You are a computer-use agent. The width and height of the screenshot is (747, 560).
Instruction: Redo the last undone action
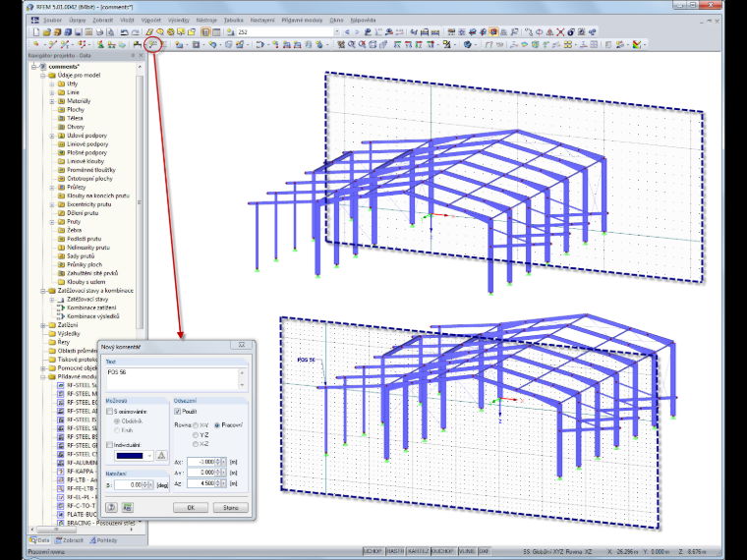[x=136, y=31]
